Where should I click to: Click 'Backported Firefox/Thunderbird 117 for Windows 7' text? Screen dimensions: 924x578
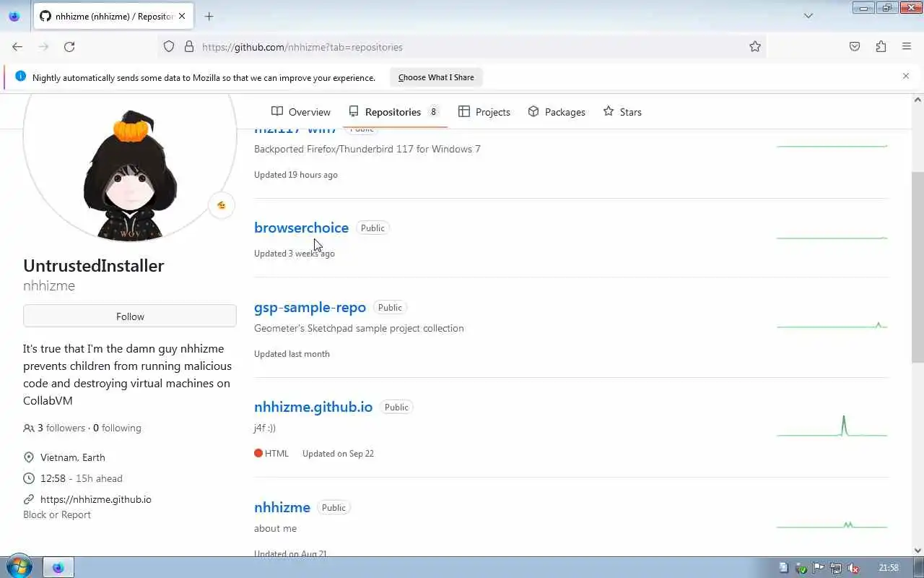pyautogui.click(x=367, y=149)
